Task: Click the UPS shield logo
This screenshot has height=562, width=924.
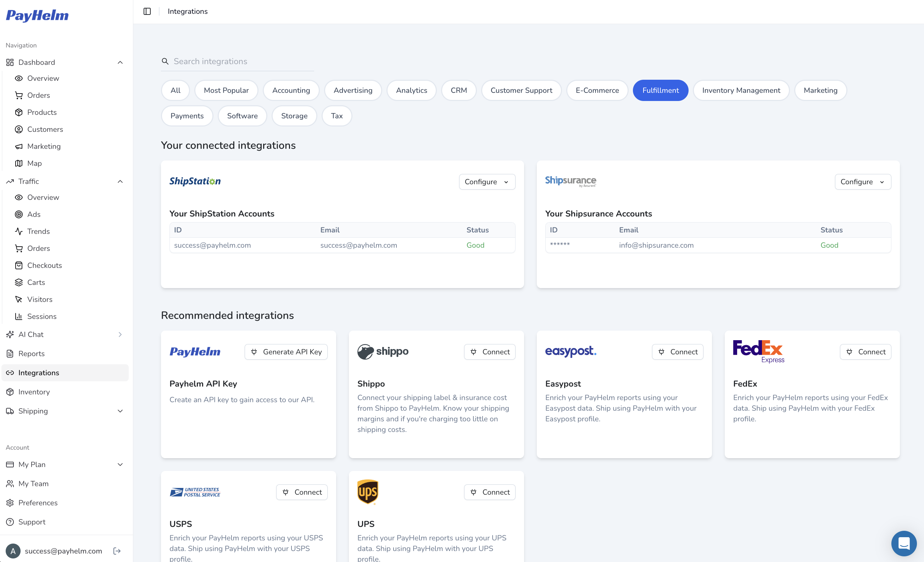Action: tap(367, 492)
